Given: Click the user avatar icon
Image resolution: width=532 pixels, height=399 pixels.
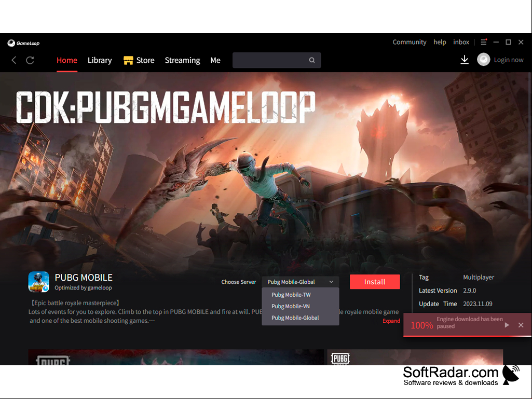Looking at the screenshot, I should (x=483, y=60).
